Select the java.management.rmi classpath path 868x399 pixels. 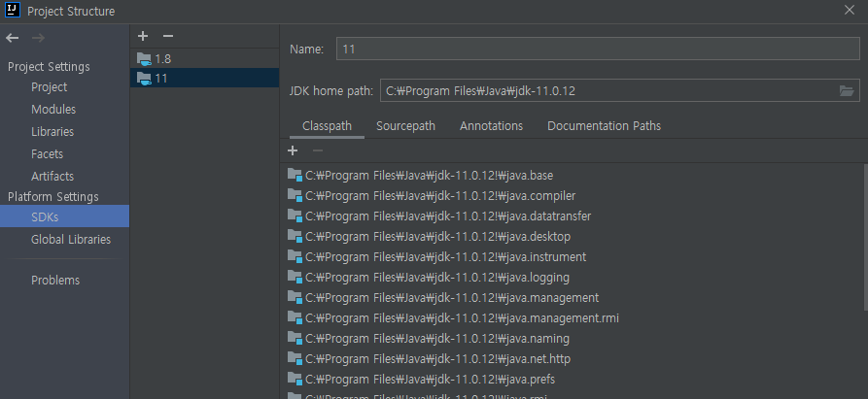coord(463,318)
